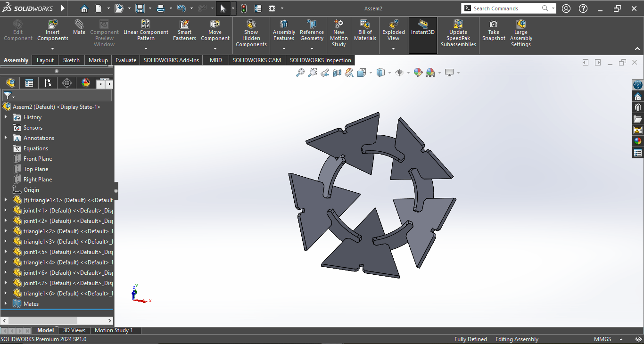Open the Options gear icon

[x=272, y=8]
